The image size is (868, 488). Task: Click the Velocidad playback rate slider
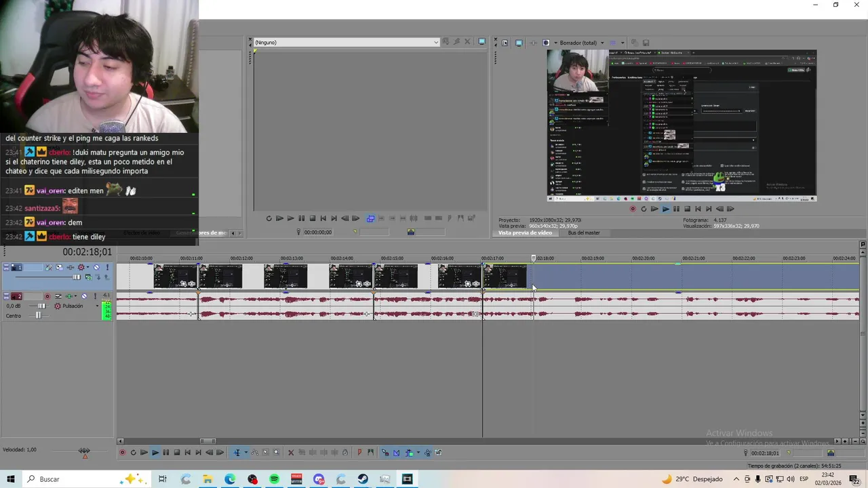click(85, 451)
